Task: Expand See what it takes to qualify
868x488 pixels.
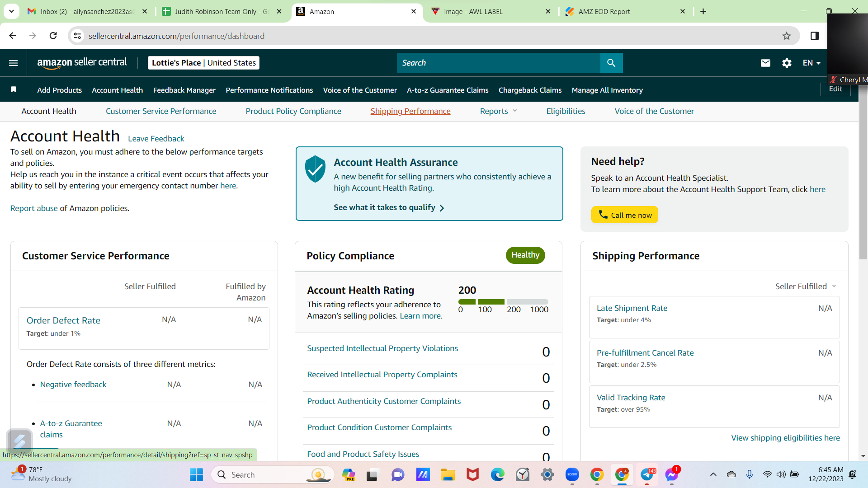Action: coord(389,207)
